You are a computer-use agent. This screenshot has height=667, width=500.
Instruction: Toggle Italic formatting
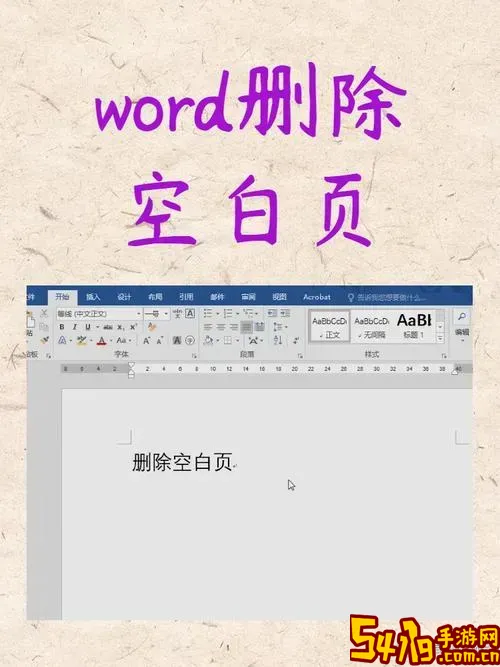pyautogui.click(x=75, y=327)
